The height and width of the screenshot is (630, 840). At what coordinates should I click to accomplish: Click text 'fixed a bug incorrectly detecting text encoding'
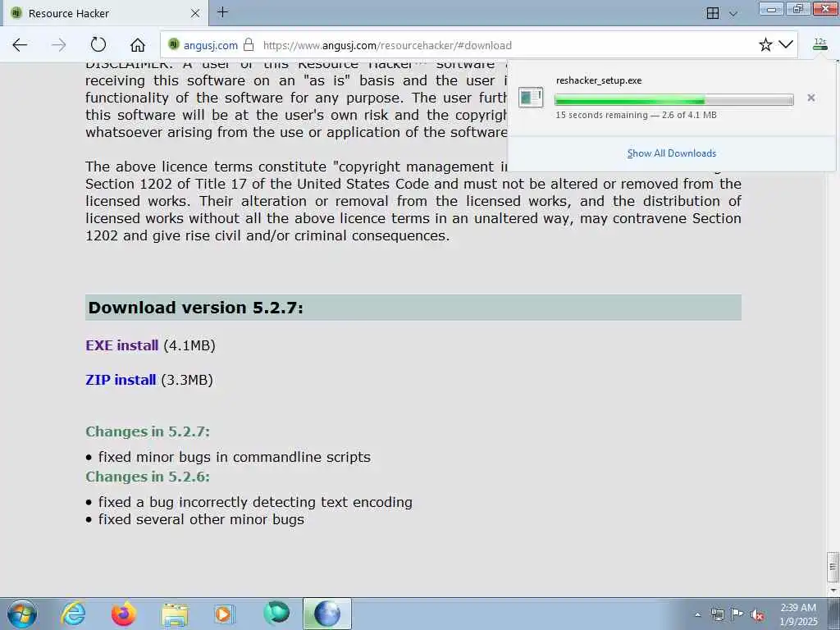(255, 502)
